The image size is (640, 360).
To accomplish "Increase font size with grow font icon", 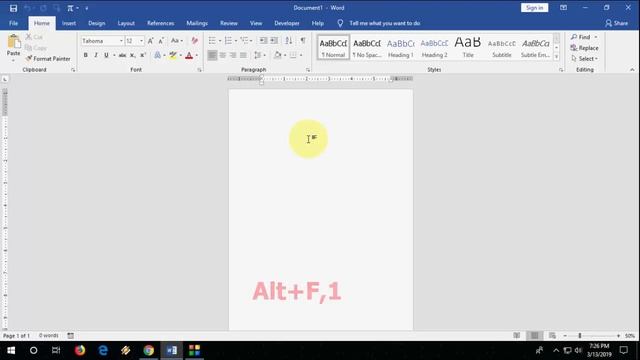I will tap(151, 41).
